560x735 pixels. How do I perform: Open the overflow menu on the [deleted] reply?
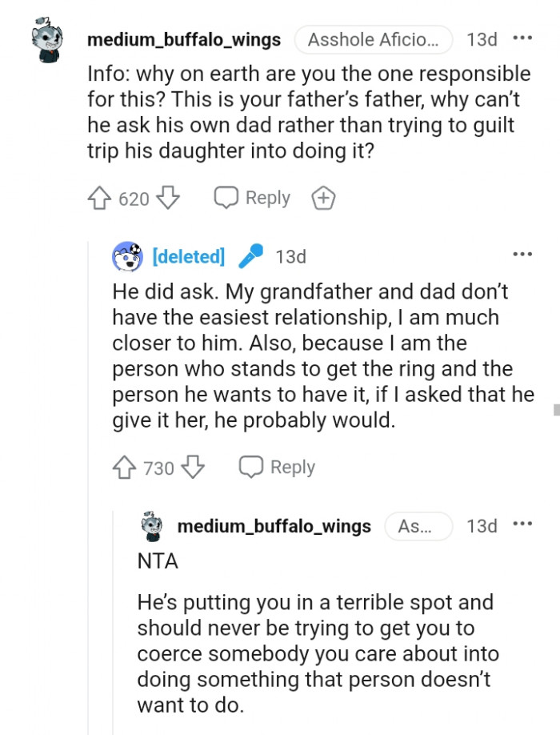[x=522, y=254]
